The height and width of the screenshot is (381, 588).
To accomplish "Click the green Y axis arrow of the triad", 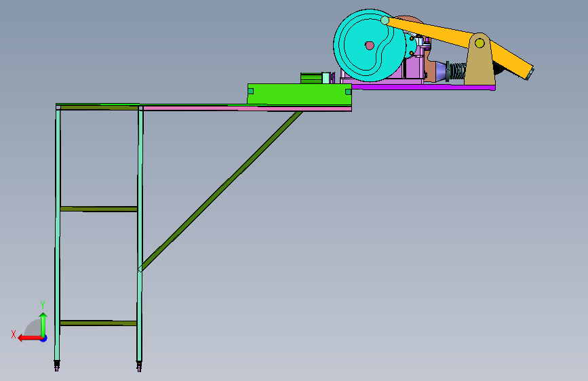I will [x=43, y=324].
